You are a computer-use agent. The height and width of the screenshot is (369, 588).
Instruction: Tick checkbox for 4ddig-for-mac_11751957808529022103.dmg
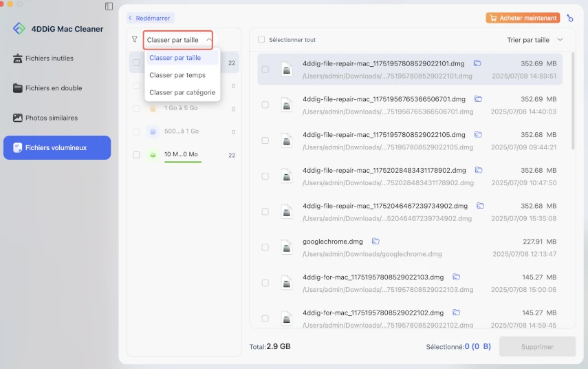265,283
